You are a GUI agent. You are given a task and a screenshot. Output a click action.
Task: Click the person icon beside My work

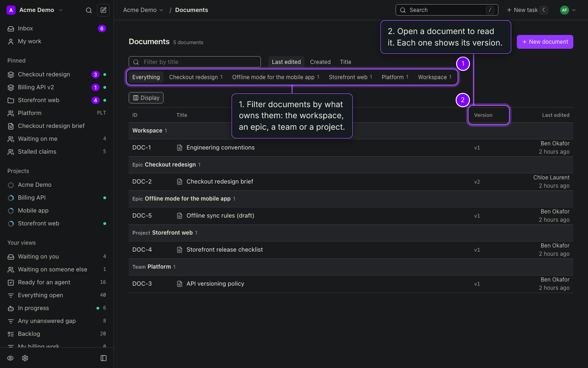pos(11,41)
